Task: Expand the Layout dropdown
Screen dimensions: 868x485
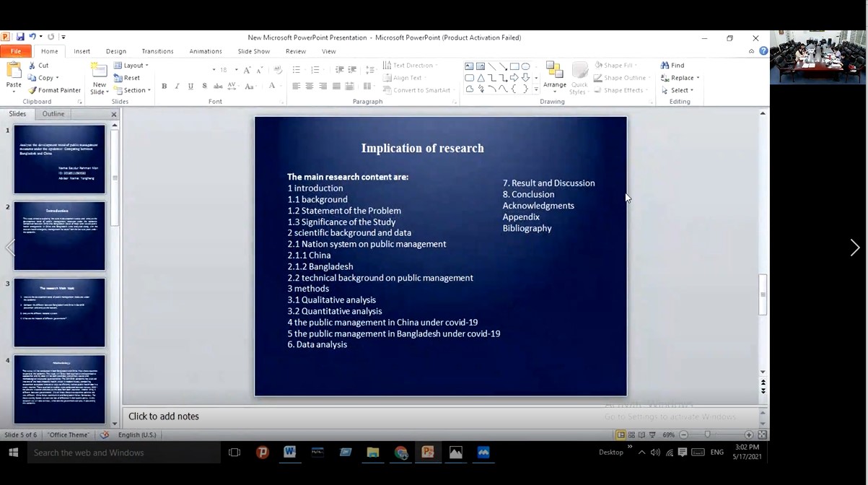Action: click(x=133, y=65)
